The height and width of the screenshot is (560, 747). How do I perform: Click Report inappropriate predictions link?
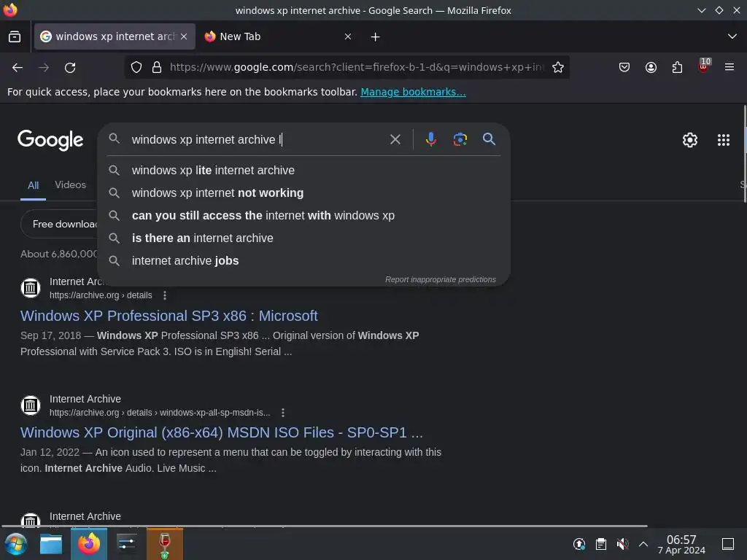pos(440,279)
